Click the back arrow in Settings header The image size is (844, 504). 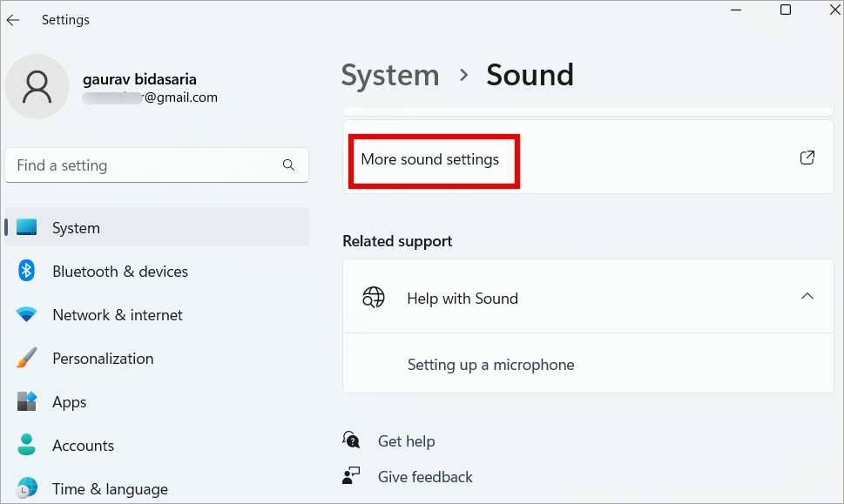(13, 20)
